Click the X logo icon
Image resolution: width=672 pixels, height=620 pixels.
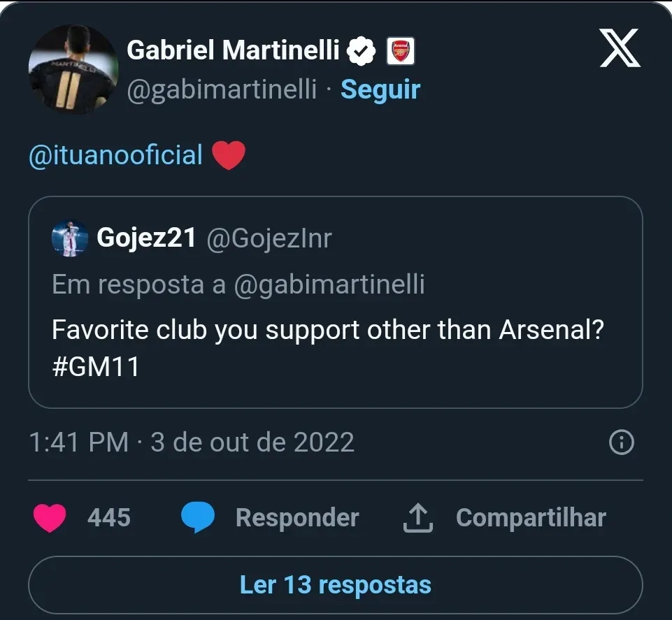pos(620,50)
